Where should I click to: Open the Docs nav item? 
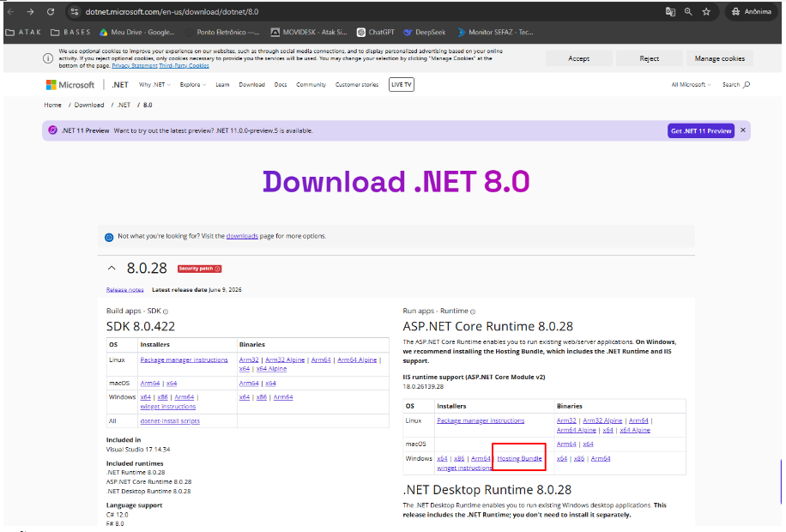click(x=281, y=85)
